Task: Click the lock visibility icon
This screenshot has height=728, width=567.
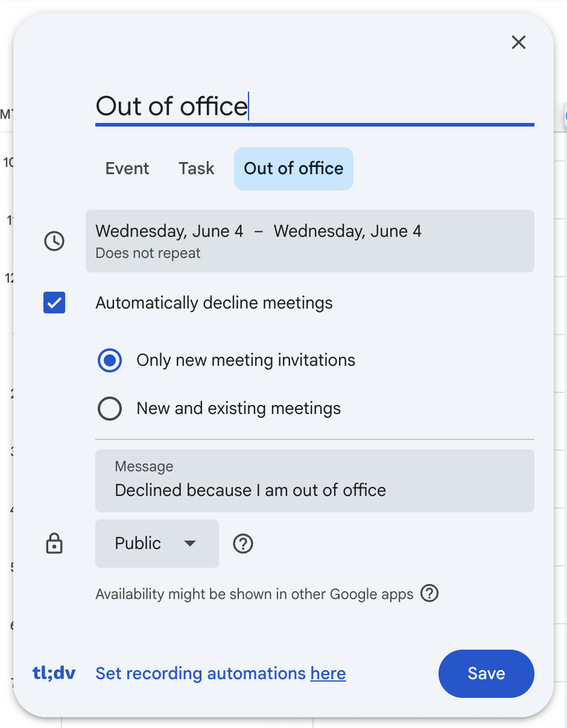Action: (x=54, y=544)
